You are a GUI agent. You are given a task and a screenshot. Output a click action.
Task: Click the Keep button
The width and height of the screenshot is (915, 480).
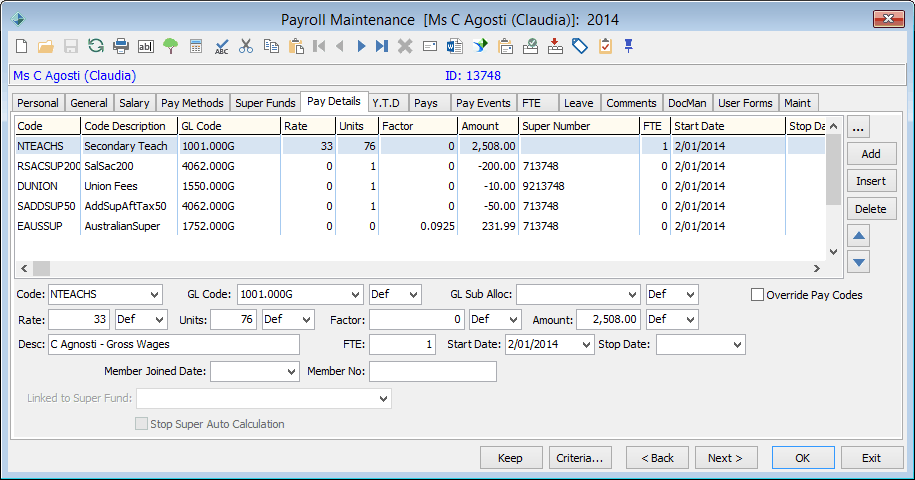point(511,458)
